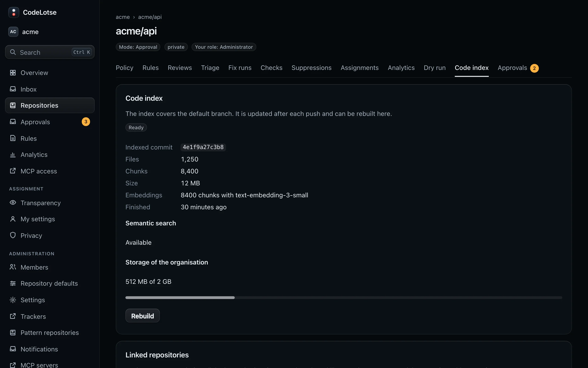Viewport: 588px width, 368px height.
Task: Open the Approvals tab with badge 2
Action: [x=518, y=68]
